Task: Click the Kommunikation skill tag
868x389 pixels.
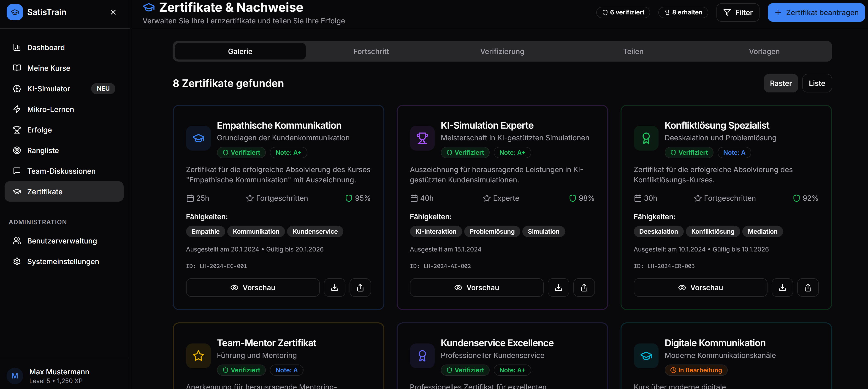Action: pos(256,231)
